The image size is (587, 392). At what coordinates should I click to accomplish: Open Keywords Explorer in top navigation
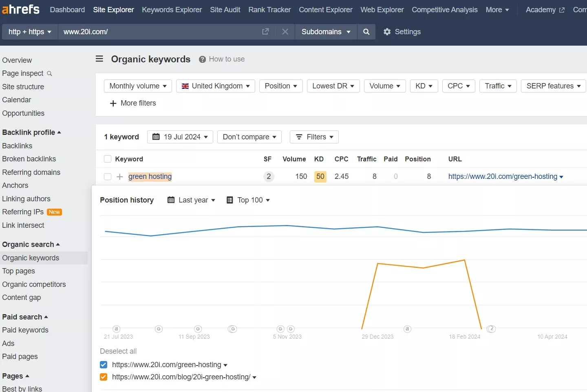click(x=172, y=10)
